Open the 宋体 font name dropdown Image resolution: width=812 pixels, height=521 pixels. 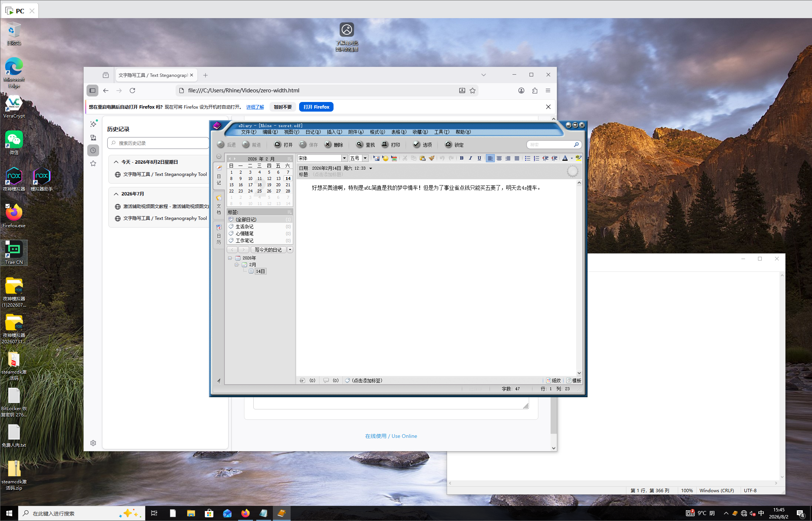tap(344, 158)
